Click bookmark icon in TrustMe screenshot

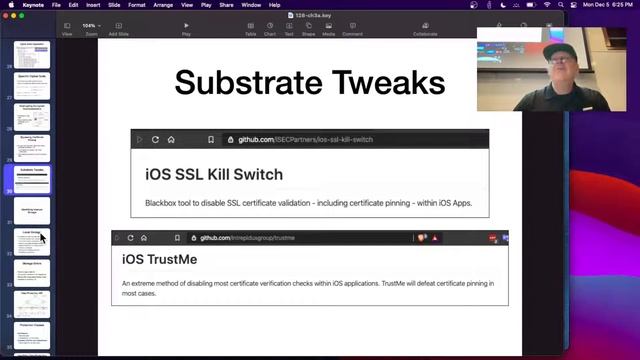point(177,238)
